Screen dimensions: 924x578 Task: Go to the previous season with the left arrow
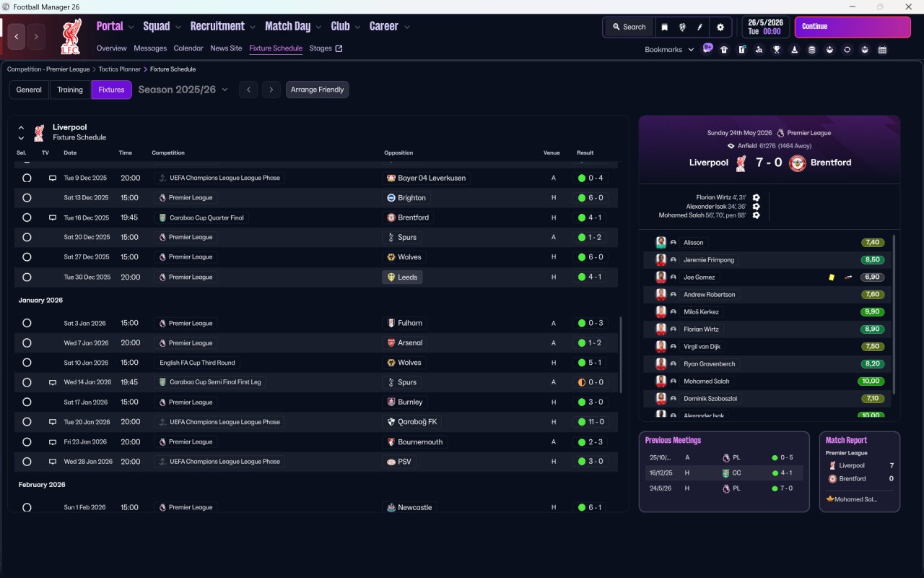tap(248, 90)
